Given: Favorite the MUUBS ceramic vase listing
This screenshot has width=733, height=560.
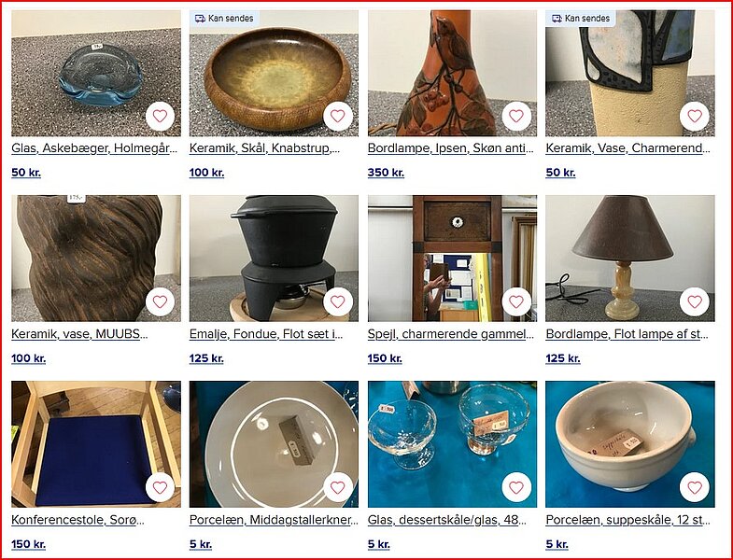Looking at the screenshot, I should pyautogui.click(x=160, y=302).
